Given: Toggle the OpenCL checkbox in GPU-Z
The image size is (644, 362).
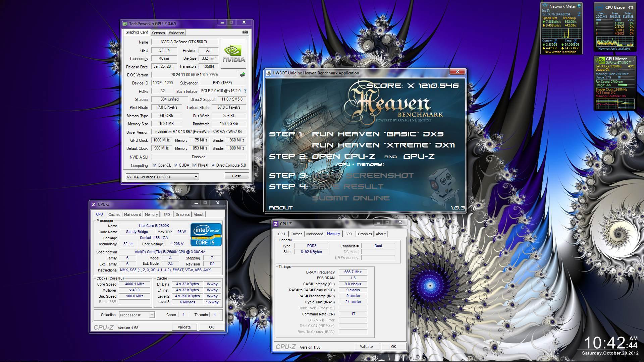Looking at the screenshot, I should coord(155,165).
